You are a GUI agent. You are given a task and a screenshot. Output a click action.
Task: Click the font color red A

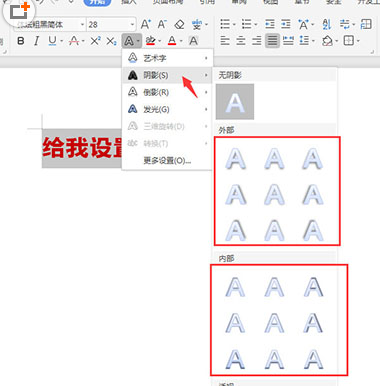172,41
